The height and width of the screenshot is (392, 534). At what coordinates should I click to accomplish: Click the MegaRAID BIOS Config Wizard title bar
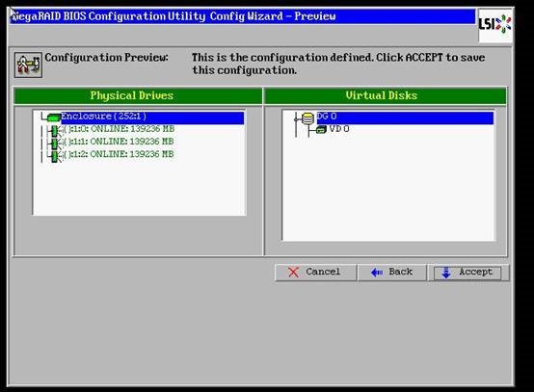click(243, 16)
